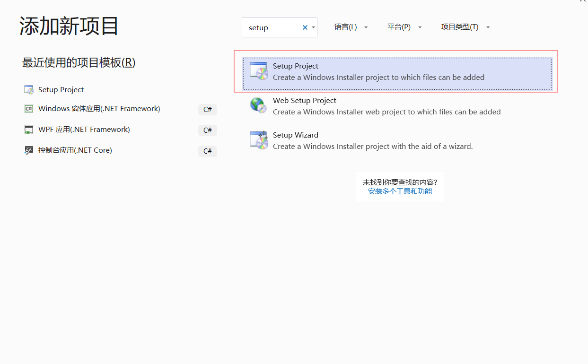588x364 pixels.
Task: Select WPF 应用(.NET Framework) from recent templates
Action: pos(84,130)
